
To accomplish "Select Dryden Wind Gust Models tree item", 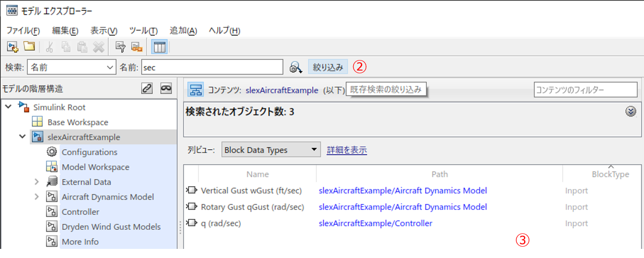I will (x=111, y=227).
